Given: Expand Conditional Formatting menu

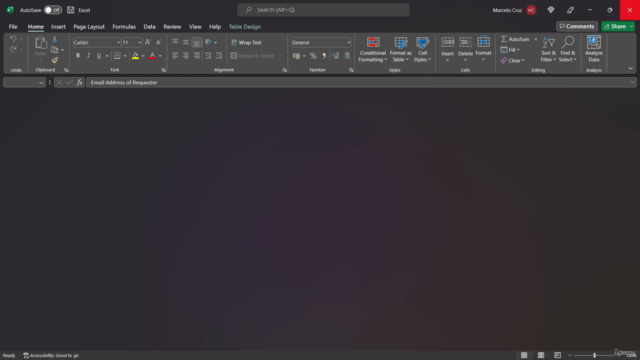Looking at the screenshot, I should point(373,49).
